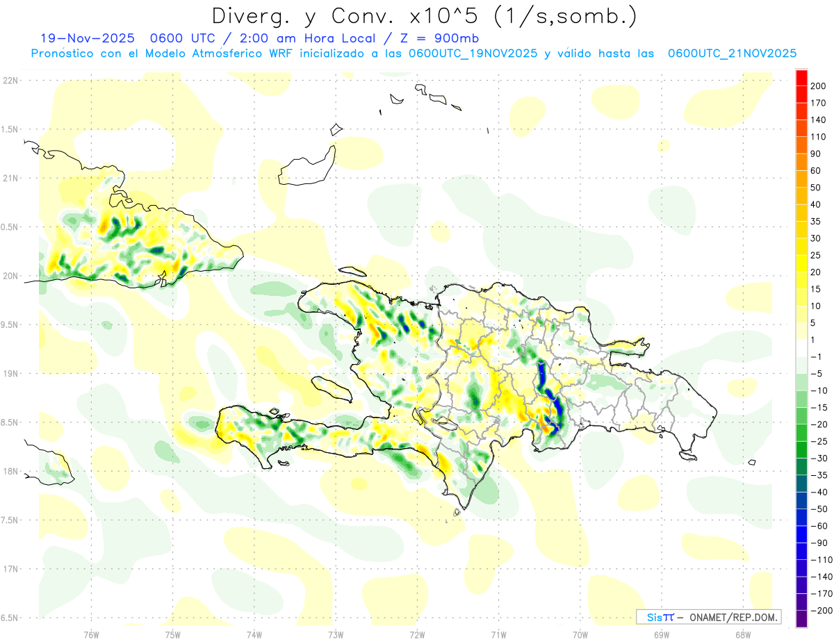Viewport: 834px width, 644px height.
Task: Click the orange swatch between 90 and 60
Action: tap(801, 162)
